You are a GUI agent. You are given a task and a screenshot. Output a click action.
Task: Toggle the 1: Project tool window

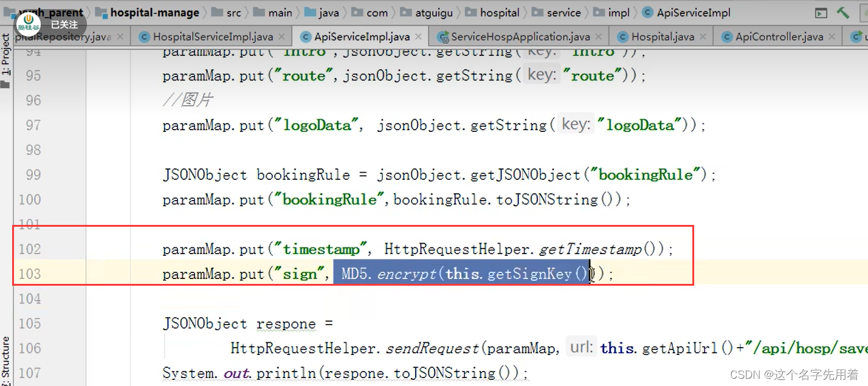click(x=5, y=61)
